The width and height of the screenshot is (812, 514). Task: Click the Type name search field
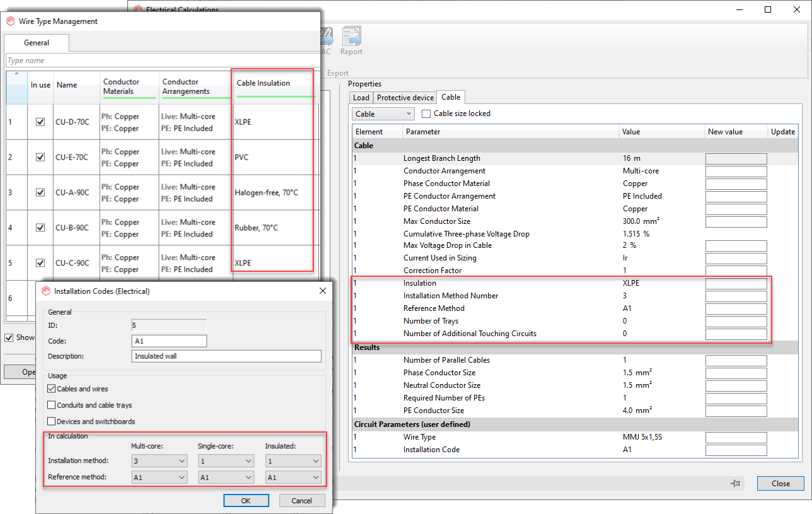click(x=161, y=61)
